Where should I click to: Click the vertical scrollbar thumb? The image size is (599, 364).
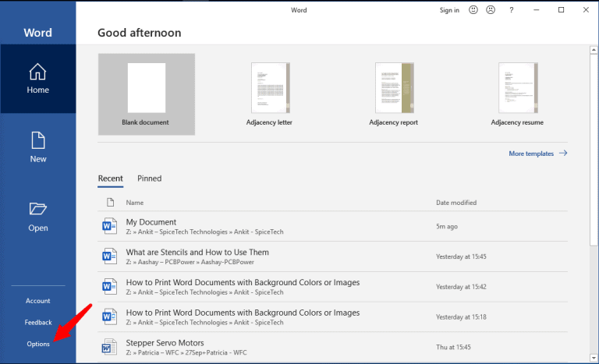point(594,150)
